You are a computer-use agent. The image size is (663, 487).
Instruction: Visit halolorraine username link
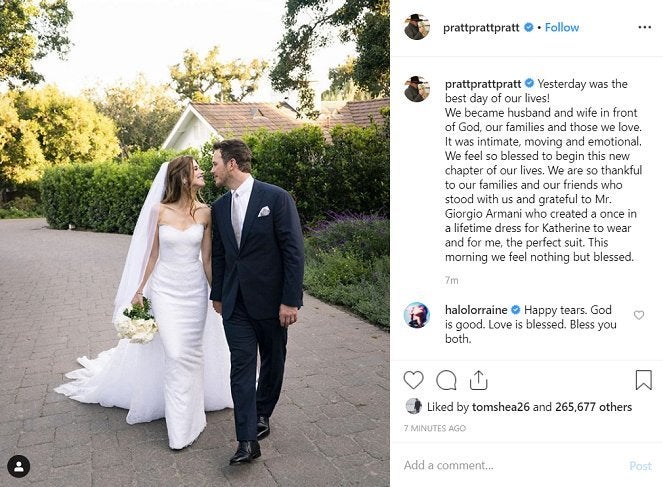pos(476,310)
